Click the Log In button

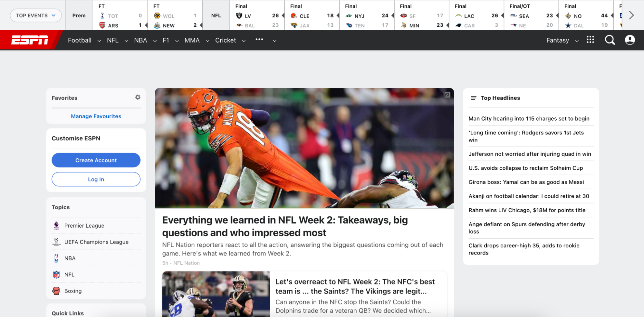click(96, 179)
